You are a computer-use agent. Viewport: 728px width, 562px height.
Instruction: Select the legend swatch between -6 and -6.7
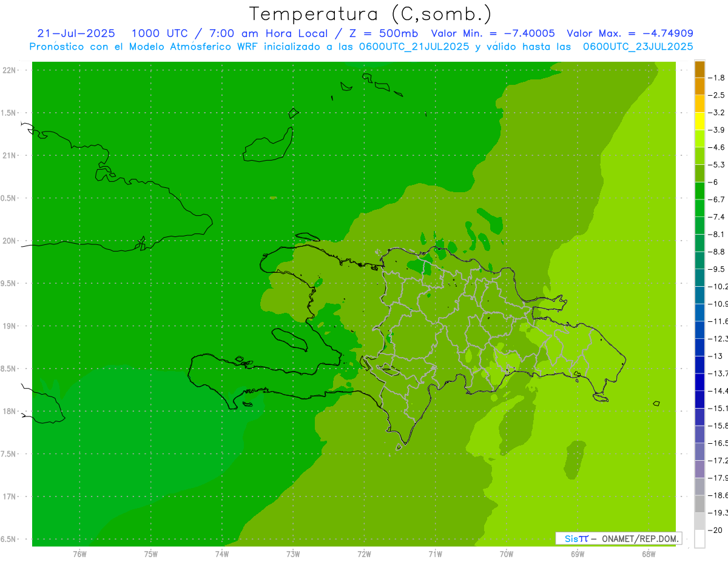click(699, 190)
